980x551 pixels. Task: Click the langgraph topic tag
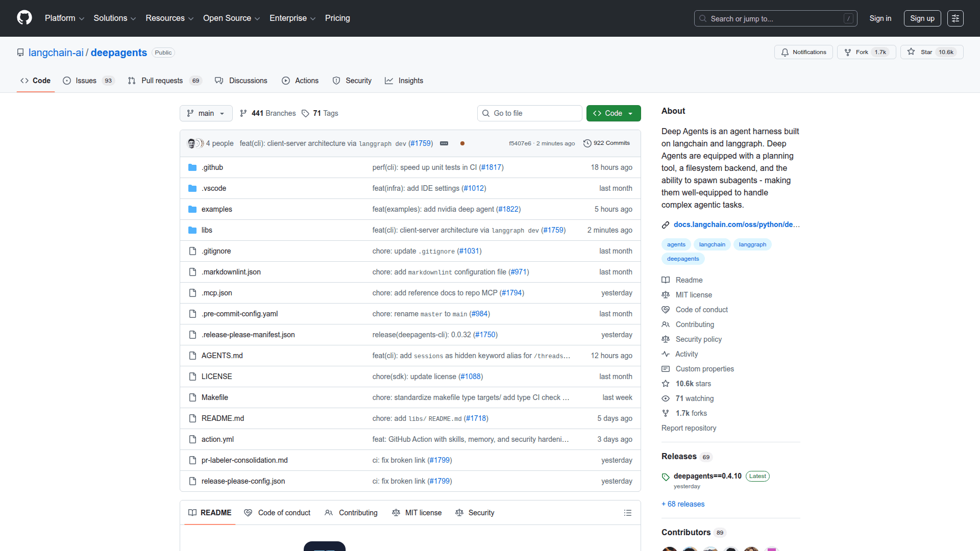(752, 244)
